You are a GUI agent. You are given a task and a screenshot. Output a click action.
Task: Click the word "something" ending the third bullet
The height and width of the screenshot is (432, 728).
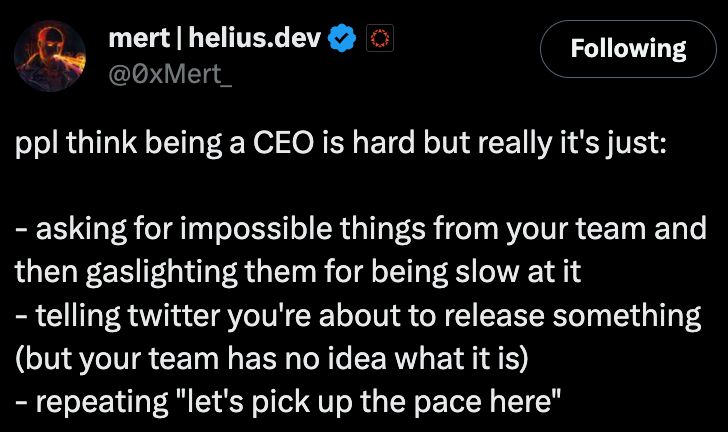pos(627,317)
